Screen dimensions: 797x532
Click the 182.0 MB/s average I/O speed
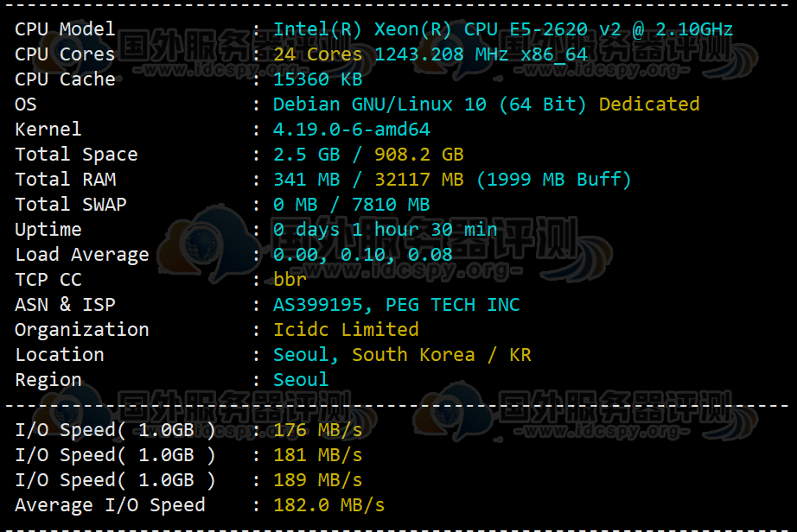click(328, 505)
